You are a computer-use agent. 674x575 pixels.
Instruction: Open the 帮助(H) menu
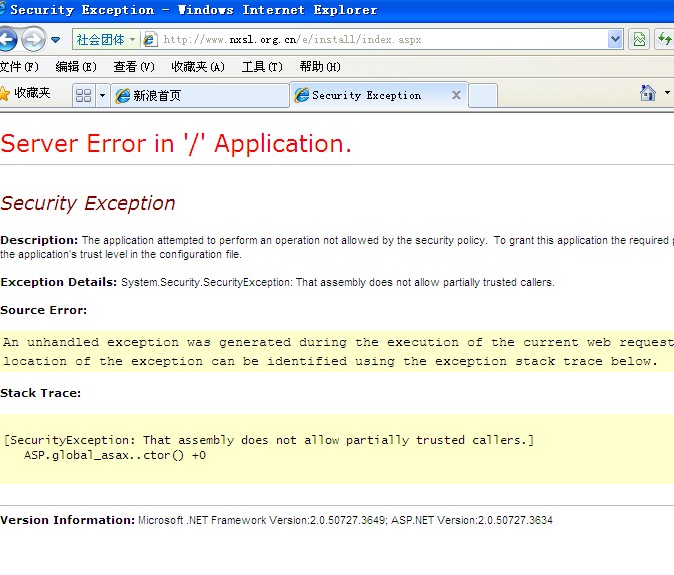point(320,67)
